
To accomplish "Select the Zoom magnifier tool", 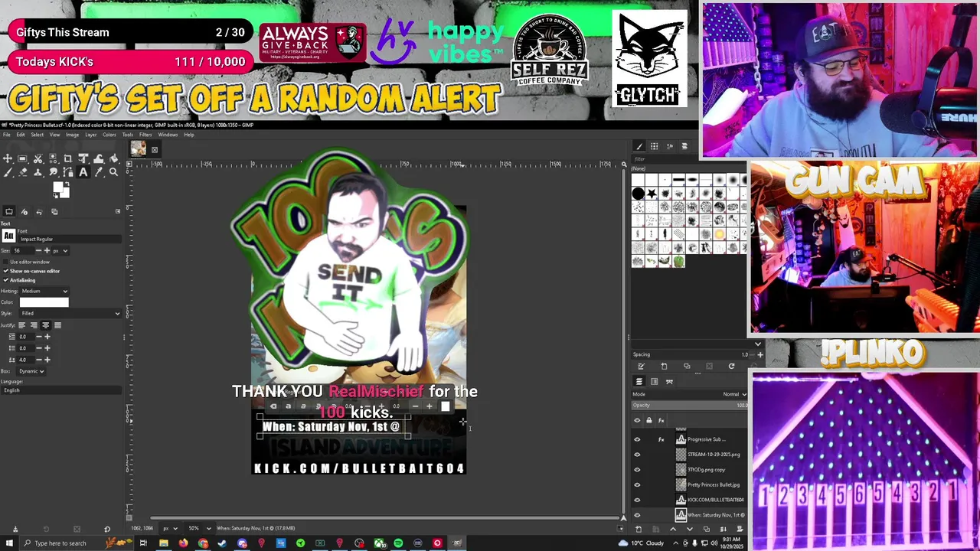I will 113,172.
